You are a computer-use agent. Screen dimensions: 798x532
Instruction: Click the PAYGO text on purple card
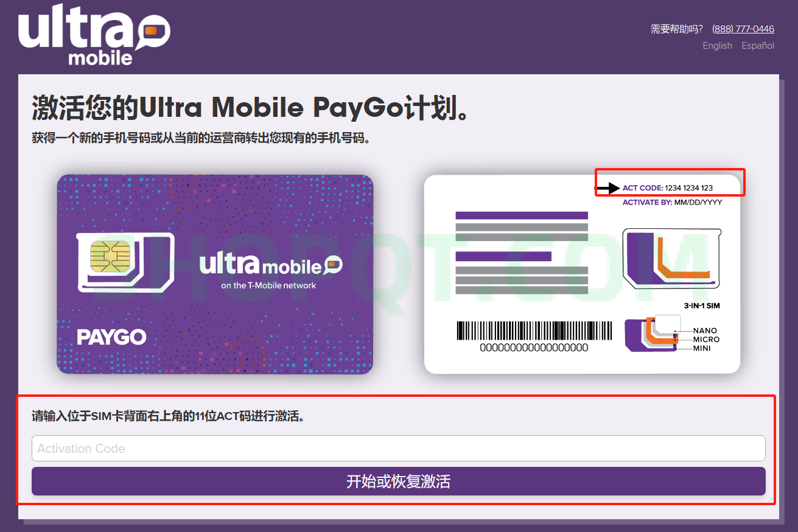coord(111,337)
